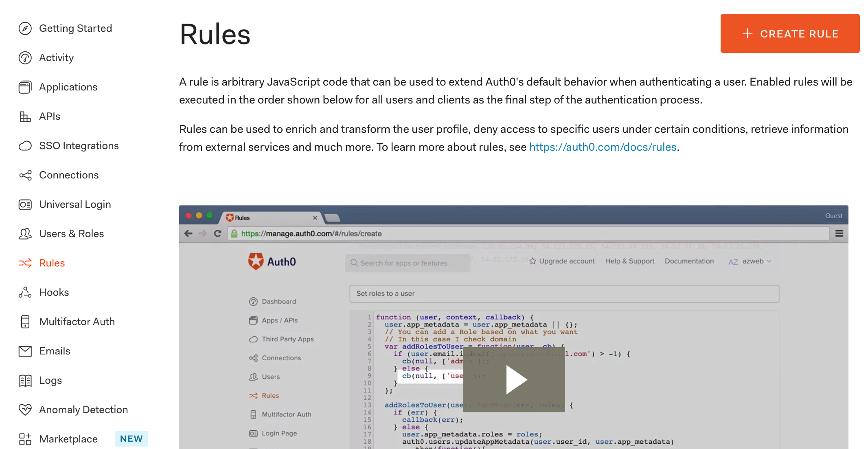Open the Connections section
The image size is (868, 449).
(x=69, y=175)
